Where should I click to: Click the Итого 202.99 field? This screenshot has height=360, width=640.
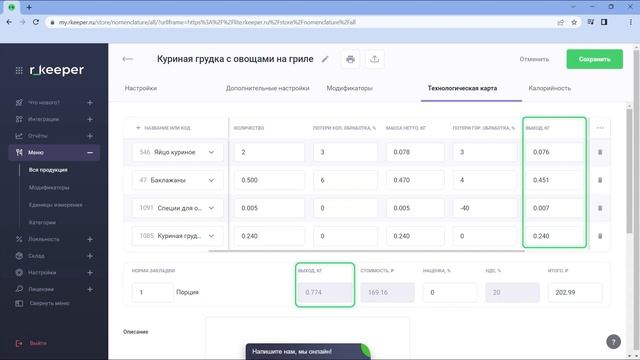575,292
